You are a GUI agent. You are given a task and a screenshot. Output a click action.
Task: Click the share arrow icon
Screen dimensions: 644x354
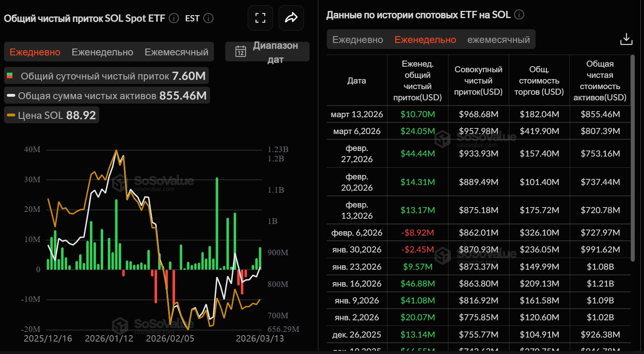click(x=291, y=18)
